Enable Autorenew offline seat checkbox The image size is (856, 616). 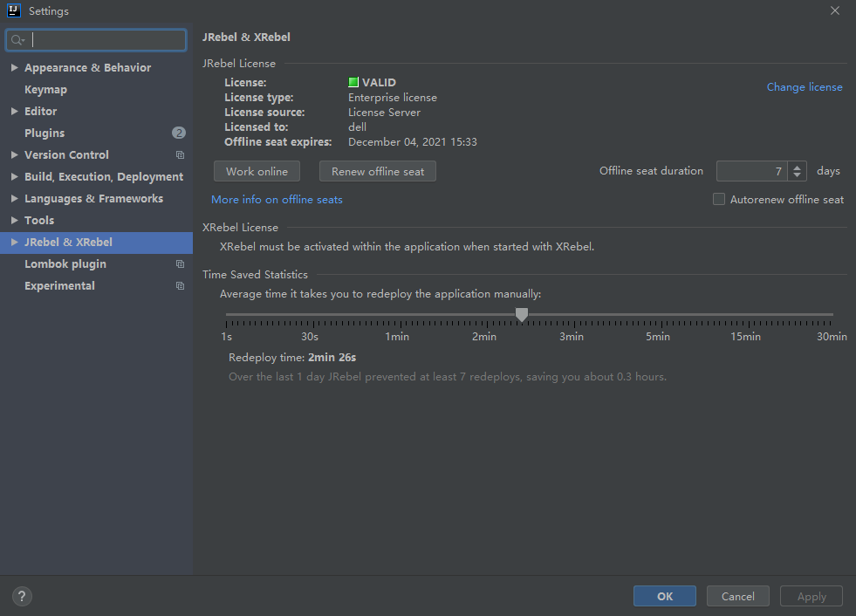(x=719, y=199)
